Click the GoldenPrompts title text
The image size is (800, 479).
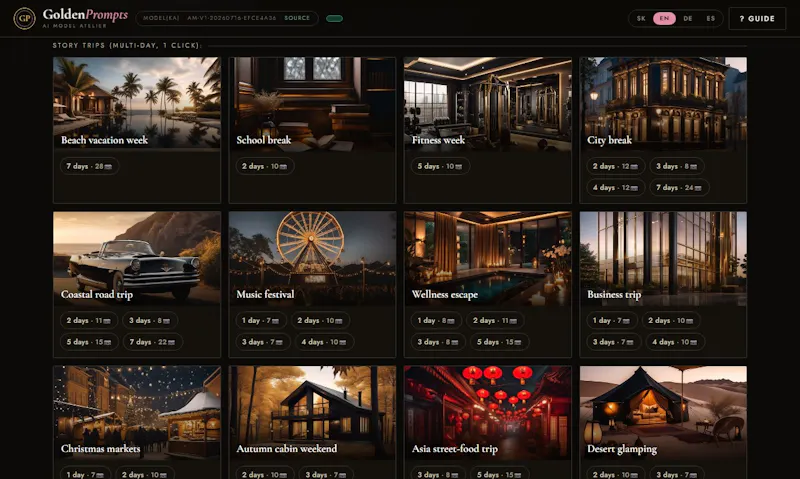pyautogui.click(x=85, y=15)
